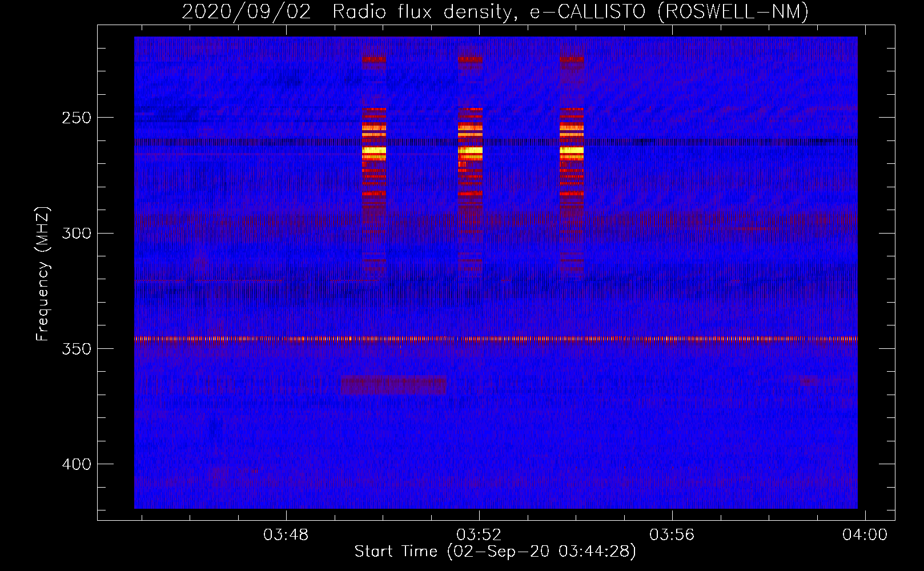Screen dimensions: 924x571
Task: Click the 03:48 time tick label
Action: [x=286, y=534]
